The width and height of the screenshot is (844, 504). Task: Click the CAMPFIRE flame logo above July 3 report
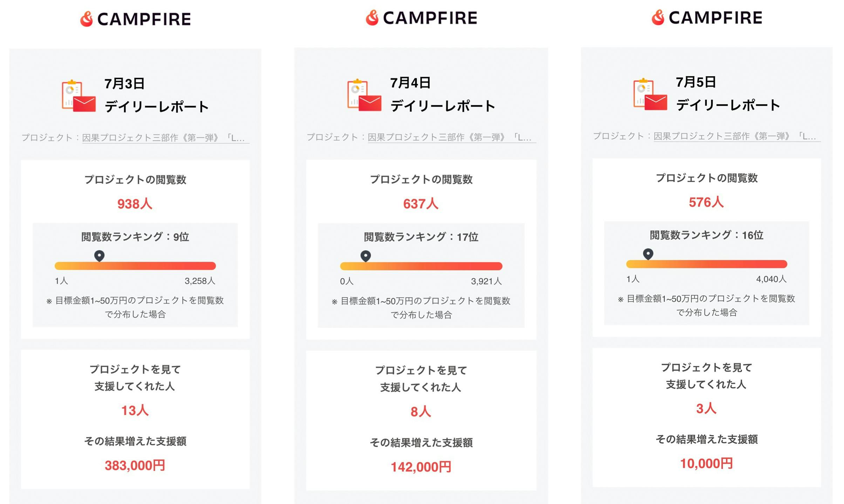click(87, 19)
